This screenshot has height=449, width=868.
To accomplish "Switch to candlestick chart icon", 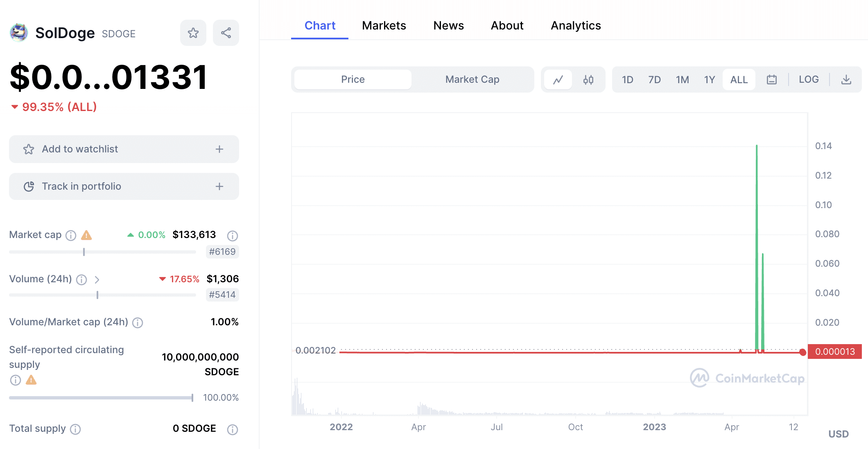I will tap(588, 79).
